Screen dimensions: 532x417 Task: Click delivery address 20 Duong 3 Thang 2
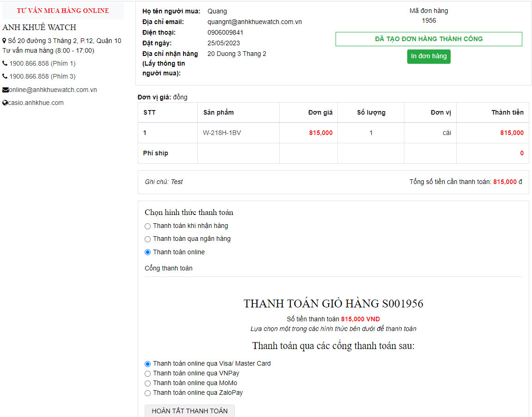tap(237, 54)
